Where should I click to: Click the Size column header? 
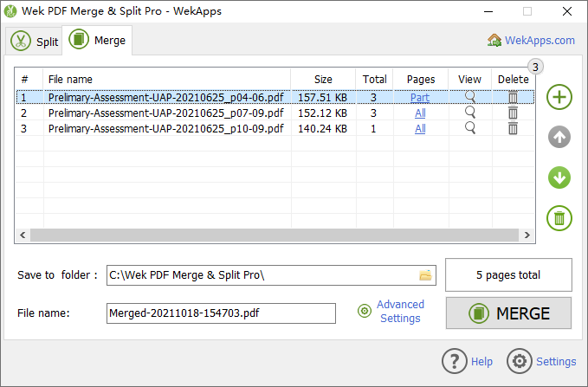pos(323,79)
